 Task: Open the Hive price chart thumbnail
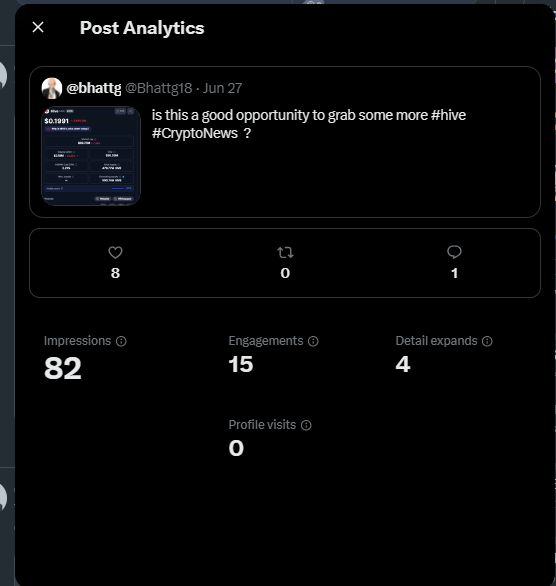(x=91, y=156)
